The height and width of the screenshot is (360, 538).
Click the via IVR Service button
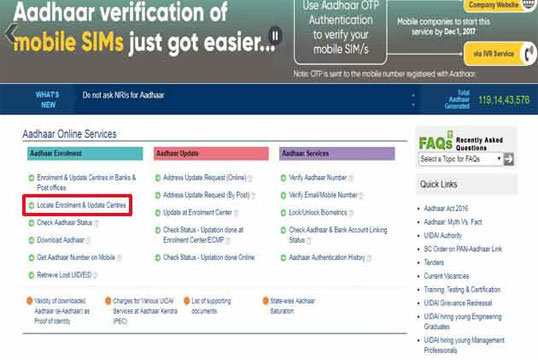[498, 54]
